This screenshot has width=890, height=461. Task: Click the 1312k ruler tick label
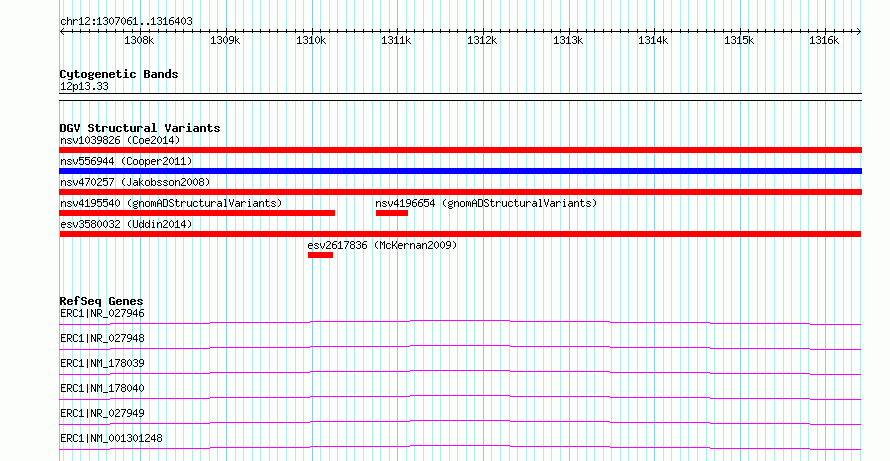click(x=482, y=40)
